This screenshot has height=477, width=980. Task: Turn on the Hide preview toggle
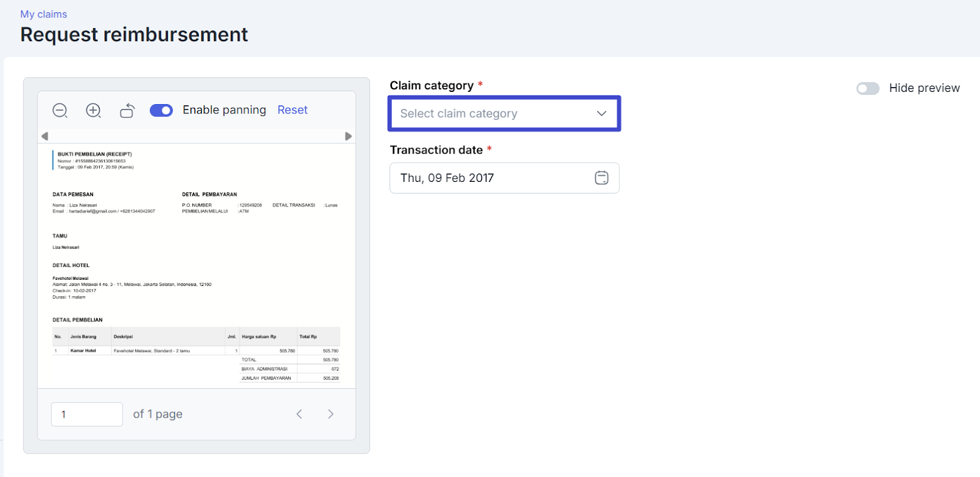coord(867,88)
